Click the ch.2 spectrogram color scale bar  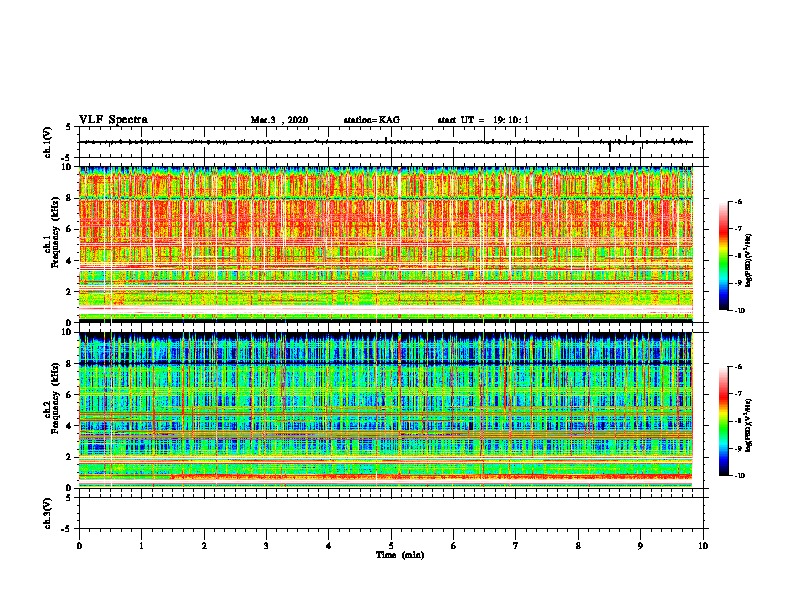pos(724,421)
